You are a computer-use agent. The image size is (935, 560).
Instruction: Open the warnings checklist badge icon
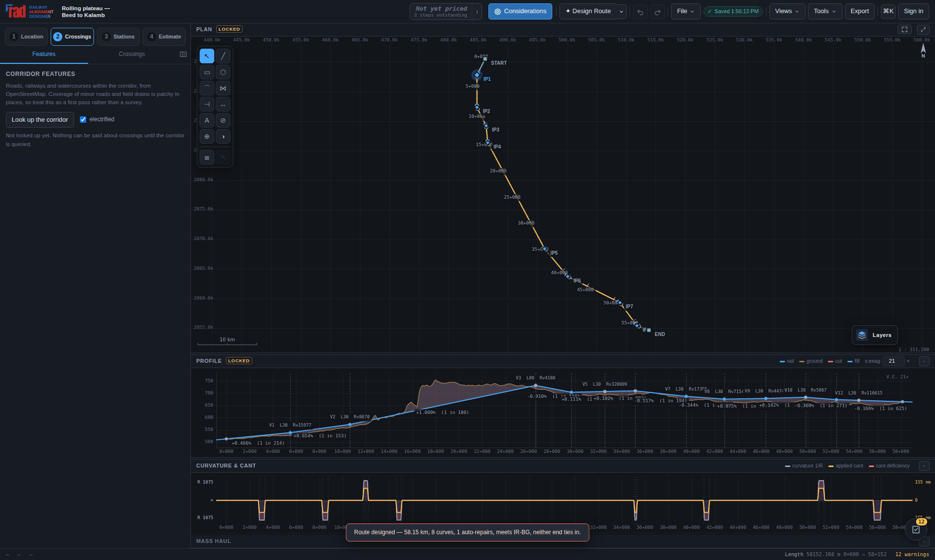pos(916,529)
